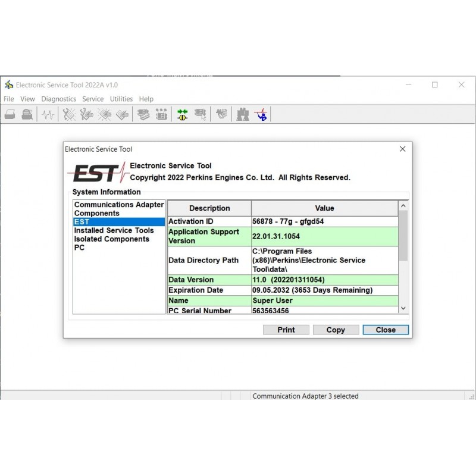Click the application icon in title bar
The width and height of the screenshot is (476, 476).
[x=9, y=84]
